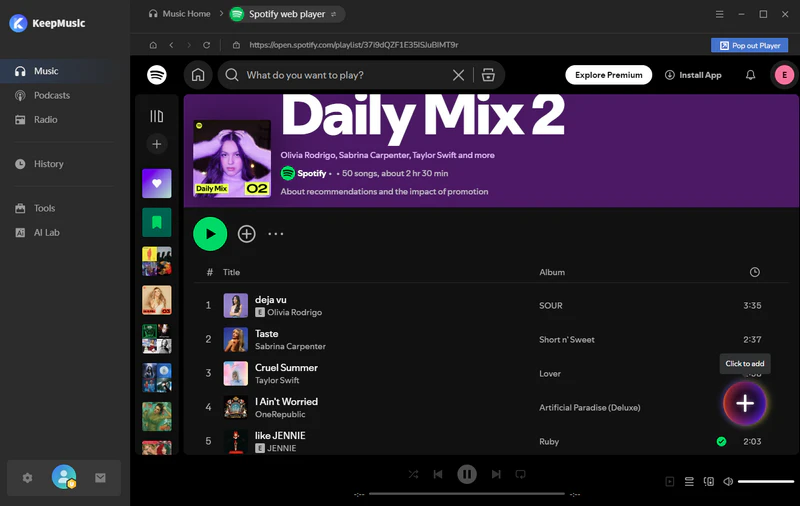
Task: Click the purple plus add-to-list button
Action: (x=745, y=403)
